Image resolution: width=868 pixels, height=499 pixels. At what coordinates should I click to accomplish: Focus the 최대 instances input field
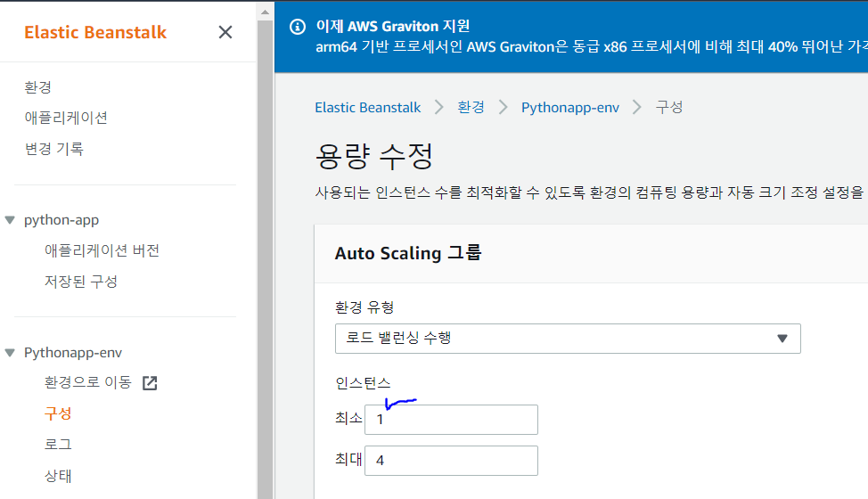pos(451,461)
